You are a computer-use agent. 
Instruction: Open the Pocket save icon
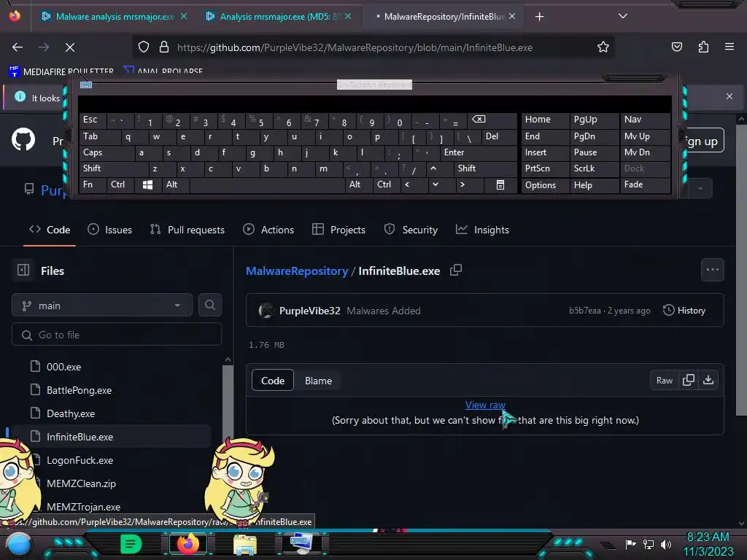point(676,47)
